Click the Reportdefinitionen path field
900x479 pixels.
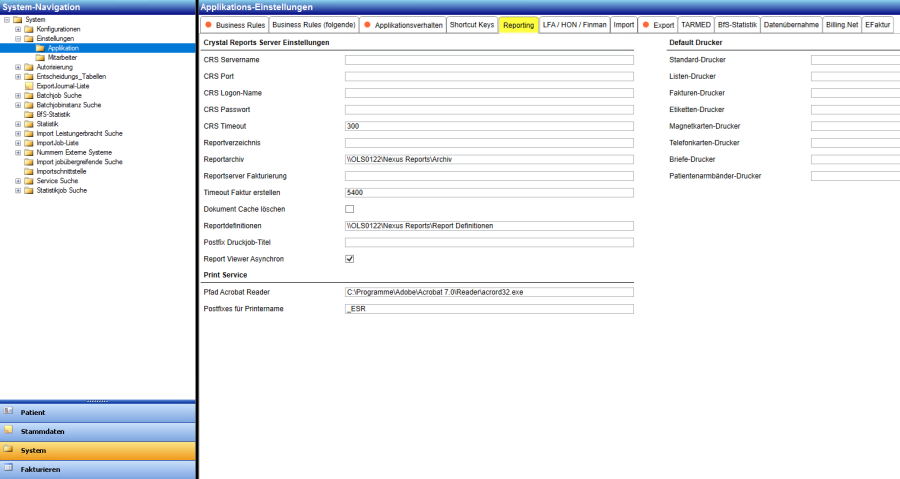489,226
